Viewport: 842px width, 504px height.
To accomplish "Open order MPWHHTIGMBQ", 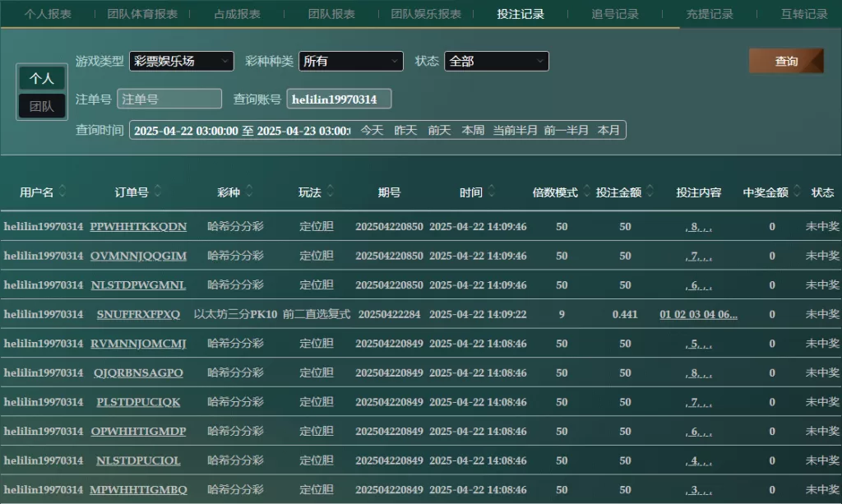I will click(x=138, y=490).
